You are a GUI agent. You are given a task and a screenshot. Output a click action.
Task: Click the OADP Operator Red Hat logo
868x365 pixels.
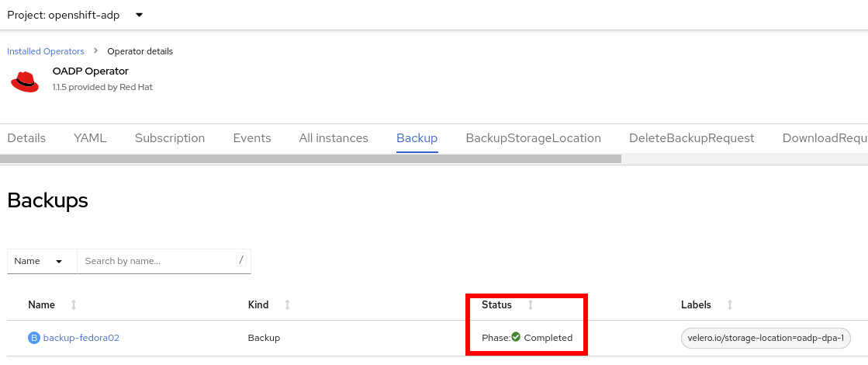pos(24,82)
